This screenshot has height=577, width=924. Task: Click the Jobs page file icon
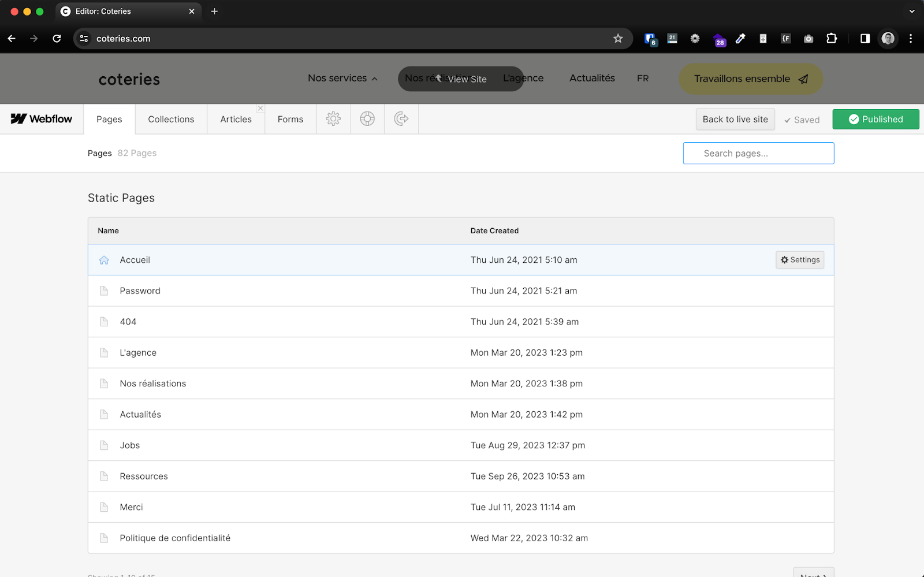click(x=104, y=445)
